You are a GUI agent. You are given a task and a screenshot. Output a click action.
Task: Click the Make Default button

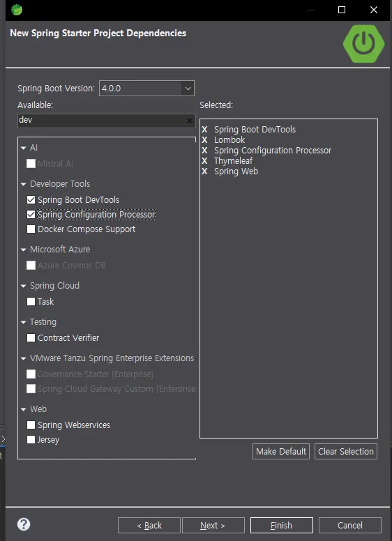281,451
